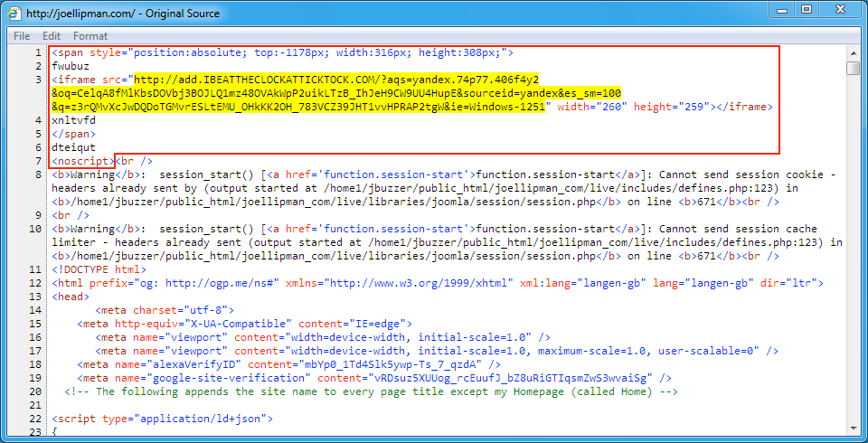Screen dimensions: 868x443
Task: Open the Edit menu
Action: [x=52, y=36]
